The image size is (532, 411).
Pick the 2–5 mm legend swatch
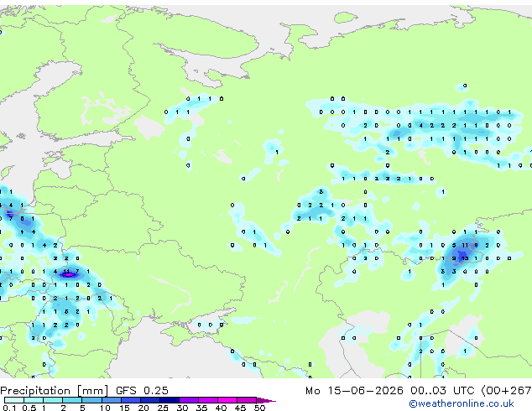tap(72, 400)
